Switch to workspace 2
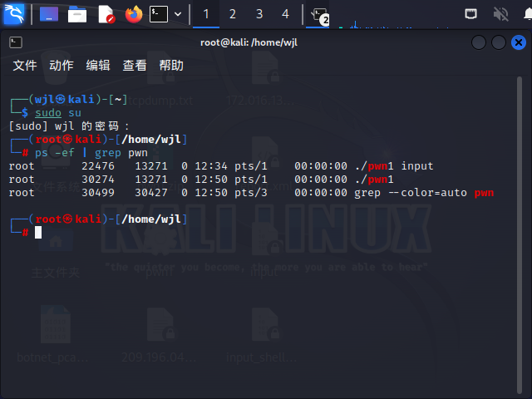Viewport: 532px width, 399px height. pos(233,14)
